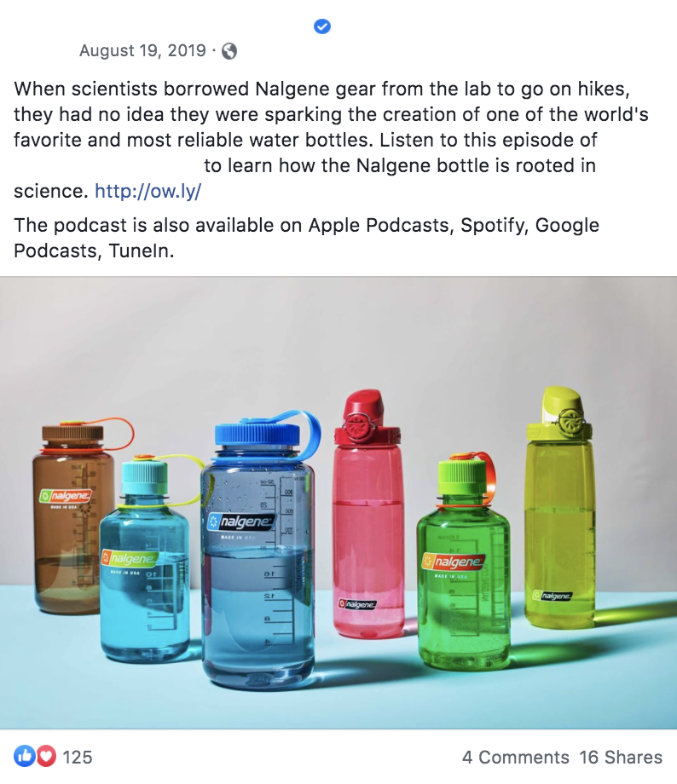Screen dimensions: 677x784
Task: Click the yellow-green tall Nalgene bottle
Action: tap(560, 508)
